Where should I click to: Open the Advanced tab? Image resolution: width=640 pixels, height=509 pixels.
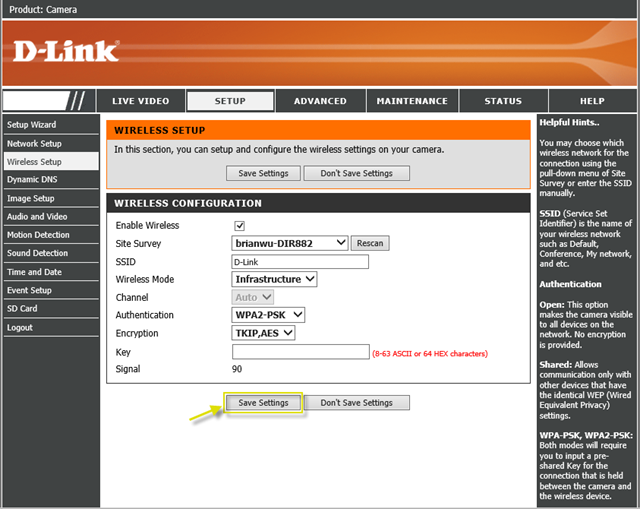point(320,101)
